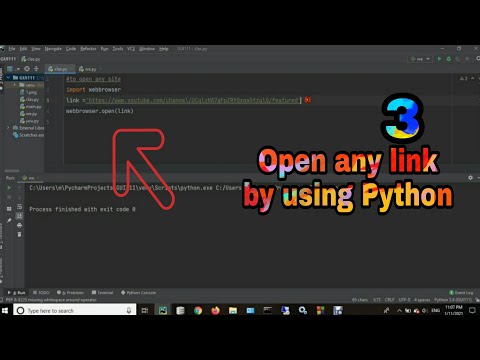This screenshot has width=480, height=360.
Task: Select the 'we' tab in Run panel
Action: (x=30, y=178)
